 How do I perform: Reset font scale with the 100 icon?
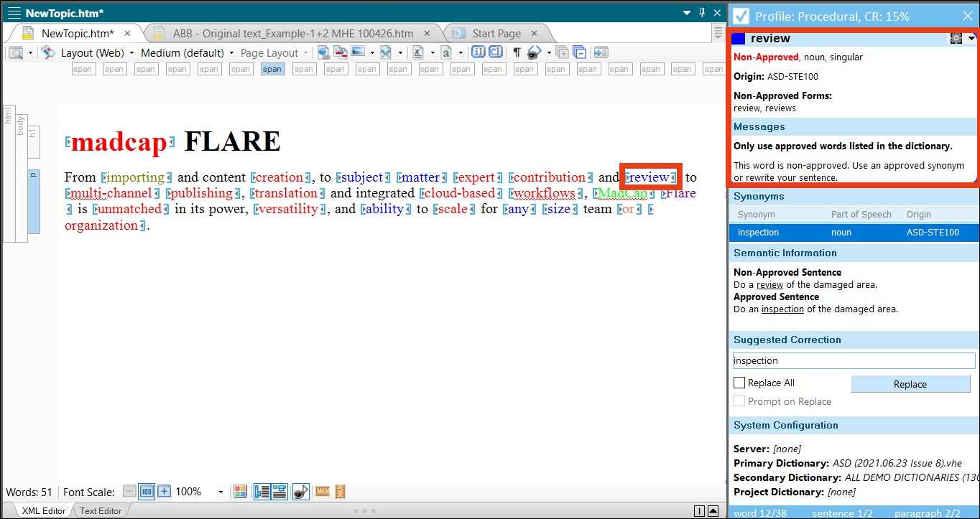[x=147, y=492]
